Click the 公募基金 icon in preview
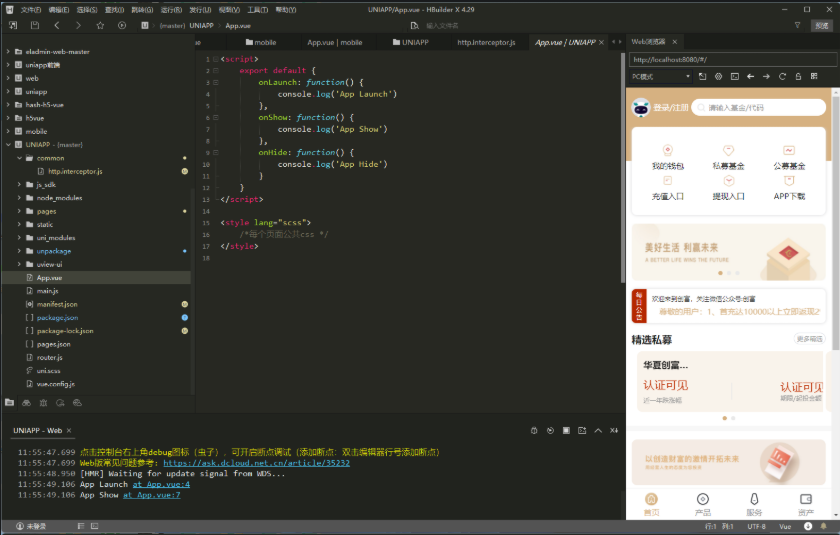This screenshot has width=840, height=535. (789, 150)
